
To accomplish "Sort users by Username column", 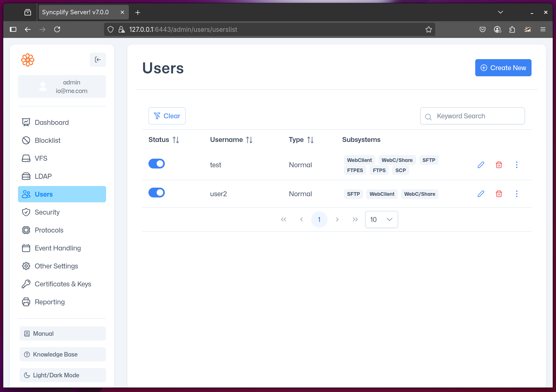I will [x=250, y=140].
